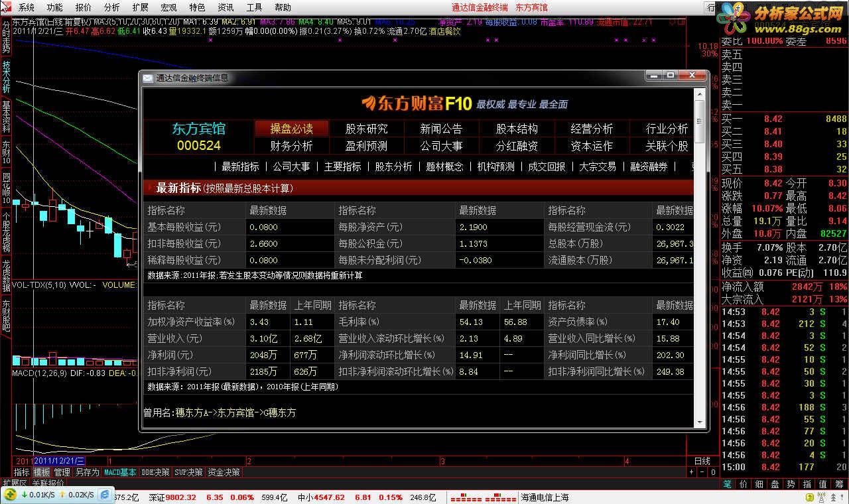849x504 pixels.
Task: Select 东财10 vertical side tab
Action: pos(6,152)
